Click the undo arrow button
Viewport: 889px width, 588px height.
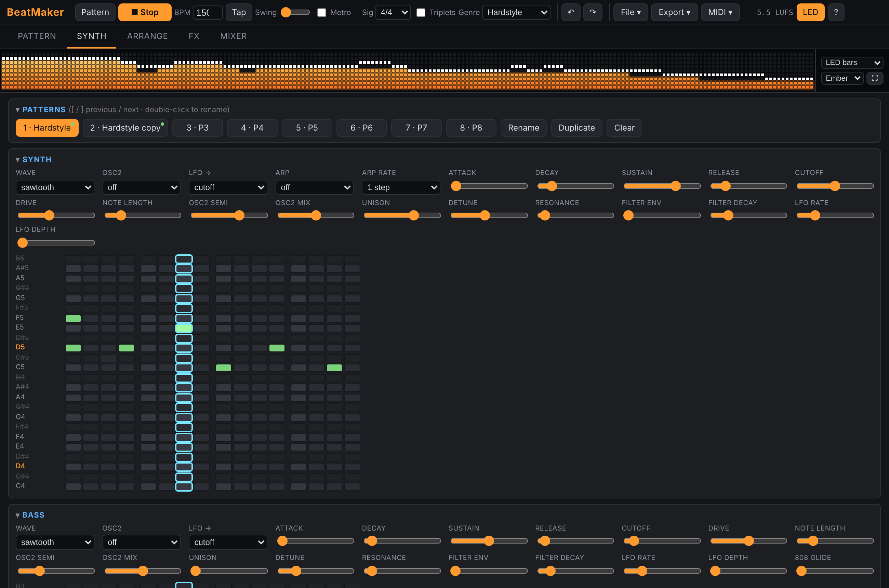point(571,12)
